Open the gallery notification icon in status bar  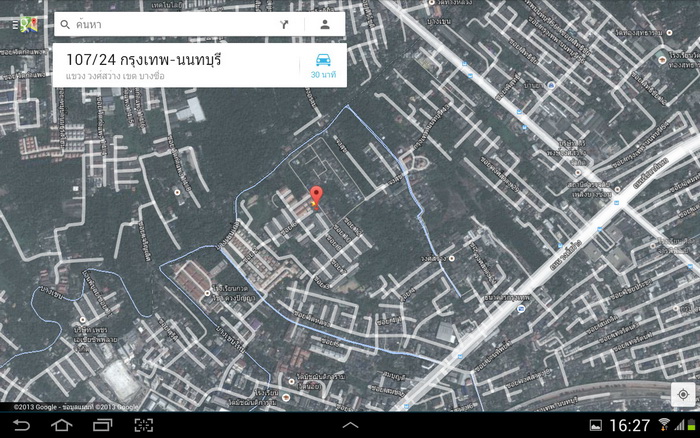595,425
